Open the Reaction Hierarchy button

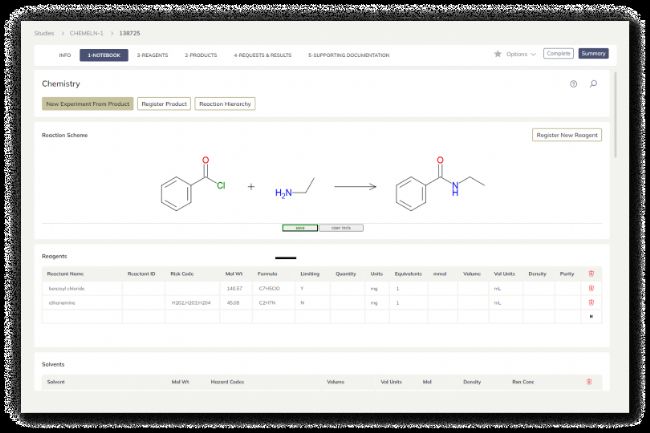click(225, 104)
